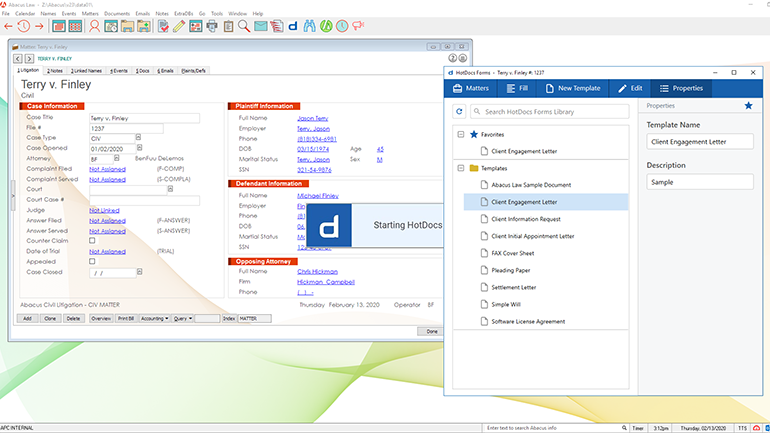Click the green circular toolbar icon
770x433 pixels.
tap(326, 27)
